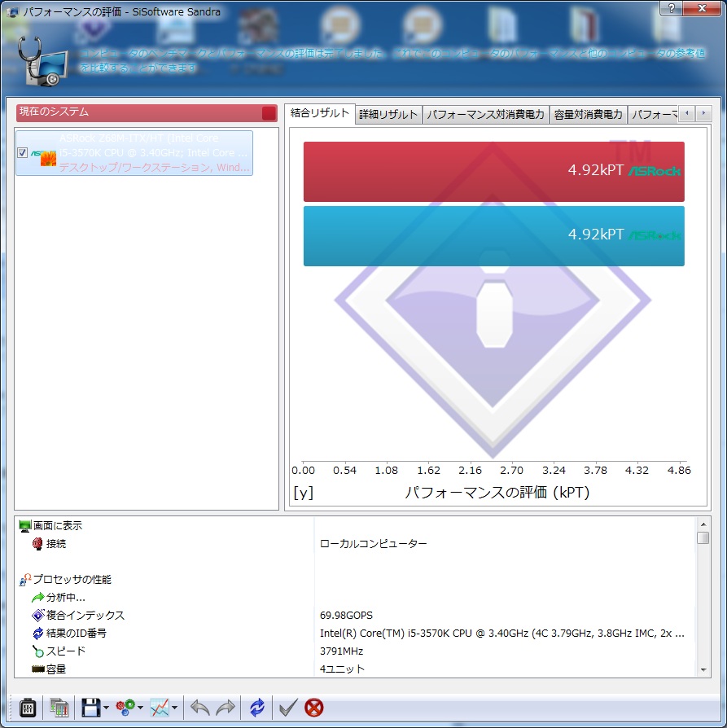Click the 69.98GOPS value
This screenshot has width=727, height=728.
point(346,615)
